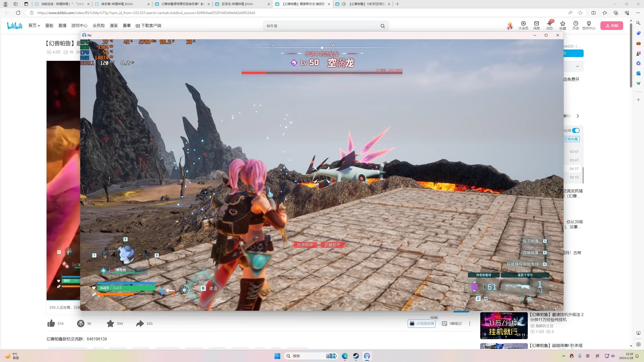Open a new browser tab

[397, 4]
